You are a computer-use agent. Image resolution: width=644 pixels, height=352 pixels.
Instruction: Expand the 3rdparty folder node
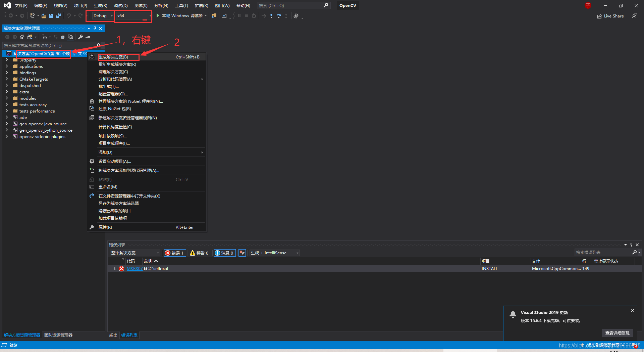7,60
